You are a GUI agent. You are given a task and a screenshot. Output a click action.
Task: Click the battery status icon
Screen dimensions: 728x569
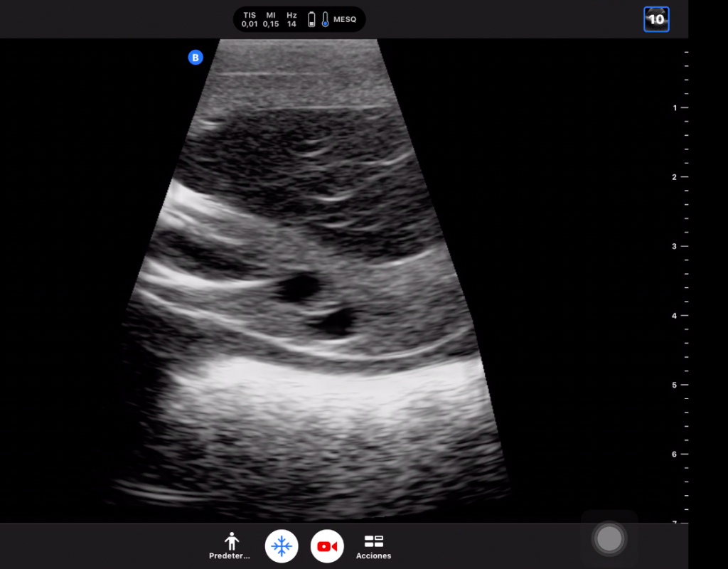[x=311, y=20]
